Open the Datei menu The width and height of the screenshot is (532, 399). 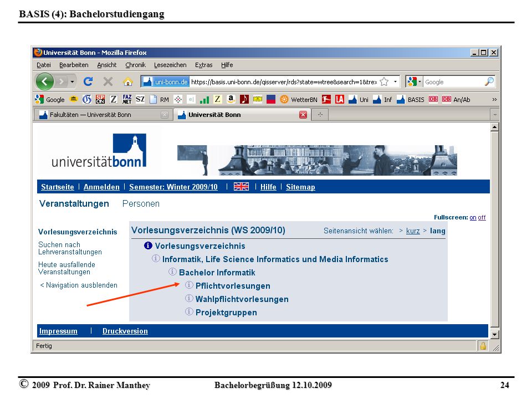click(44, 65)
